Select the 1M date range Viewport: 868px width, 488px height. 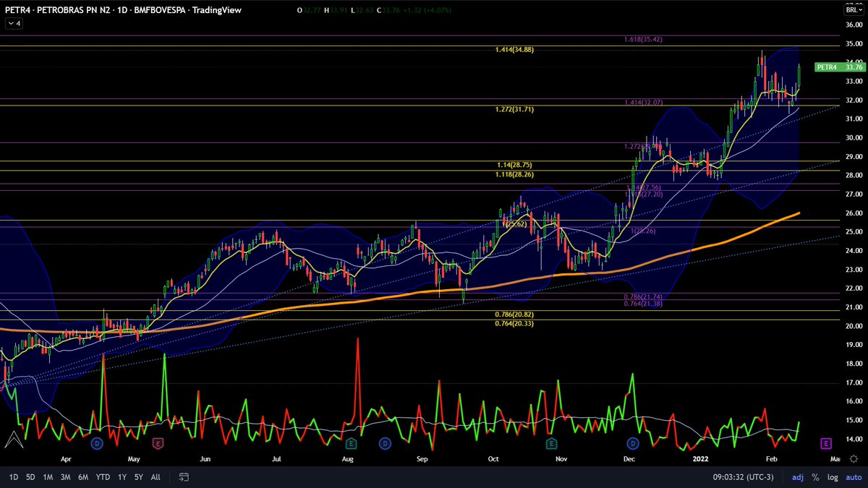tap(48, 477)
